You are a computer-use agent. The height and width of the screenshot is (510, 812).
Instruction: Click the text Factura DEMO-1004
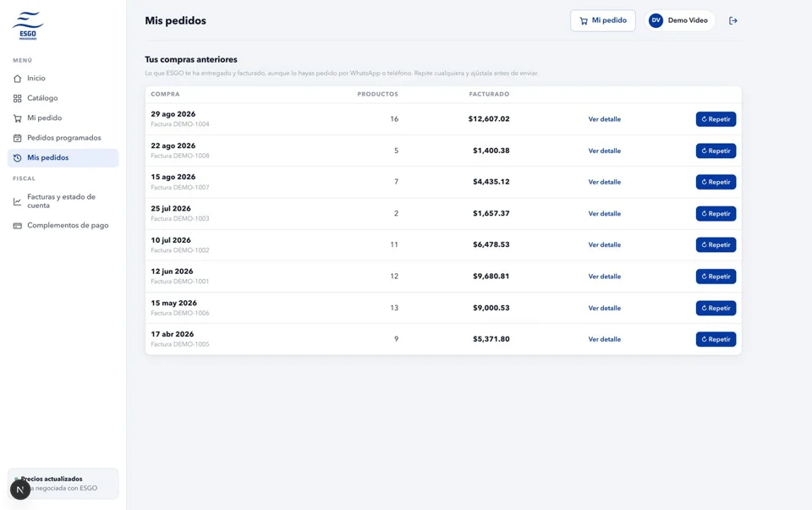point(179,124)
